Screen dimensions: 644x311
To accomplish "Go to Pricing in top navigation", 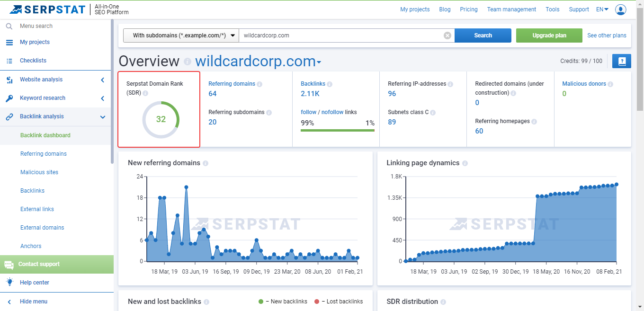I will coord(468,9).
